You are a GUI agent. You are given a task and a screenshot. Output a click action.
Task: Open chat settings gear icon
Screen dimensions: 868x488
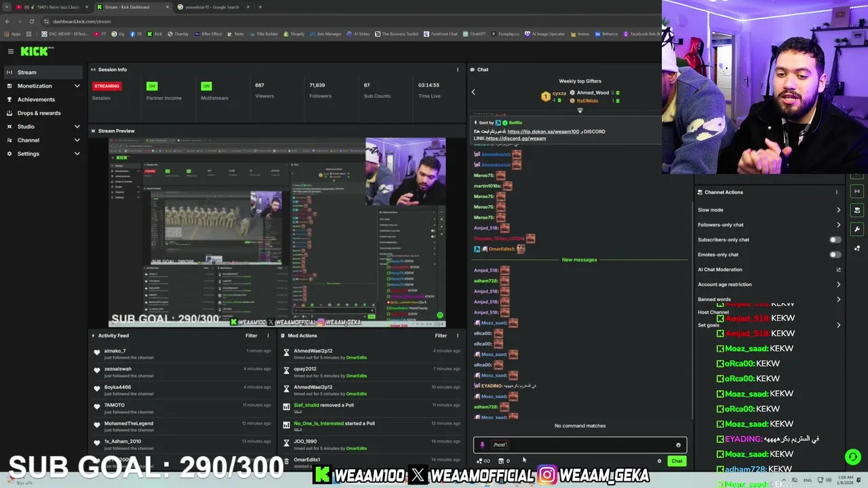click(659, 461)
